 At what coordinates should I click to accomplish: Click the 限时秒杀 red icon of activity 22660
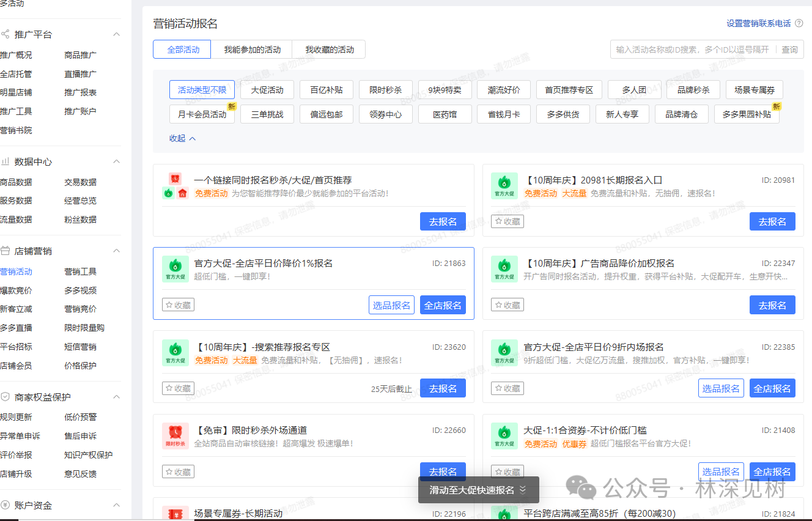click(x=175, y=435)
